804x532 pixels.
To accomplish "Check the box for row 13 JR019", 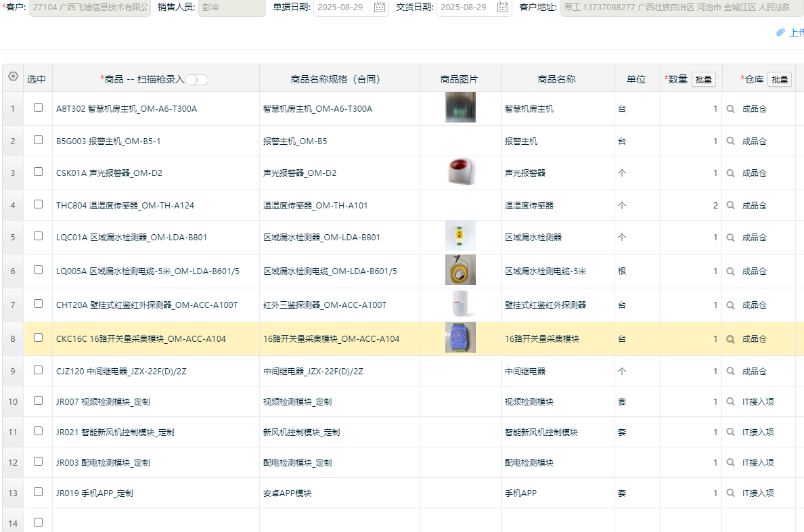I will point(38,491).
